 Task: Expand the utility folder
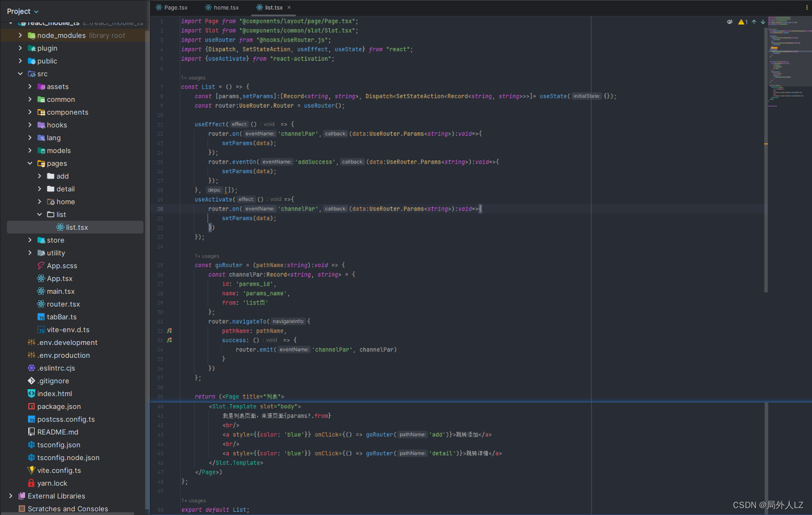pyautogui.click(x=30, y=253)
